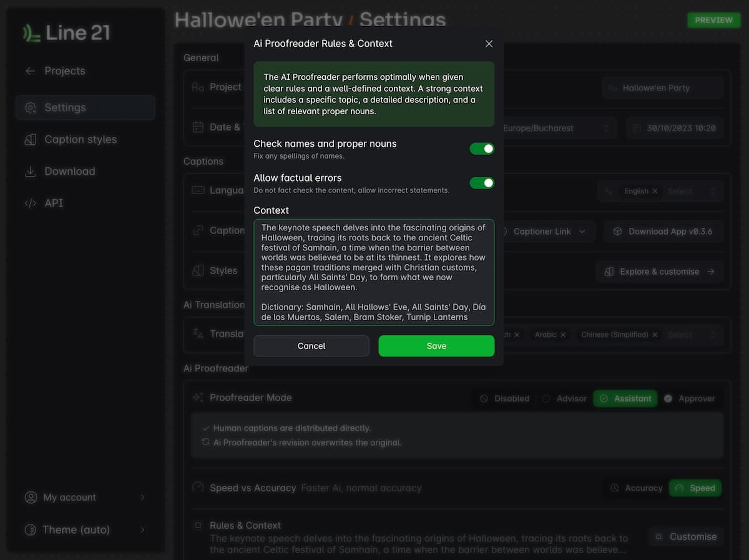Image resolution: width=749 pixels, height=560 pixels.
Task: Click inside the Context text area
Action: [373, 272]
